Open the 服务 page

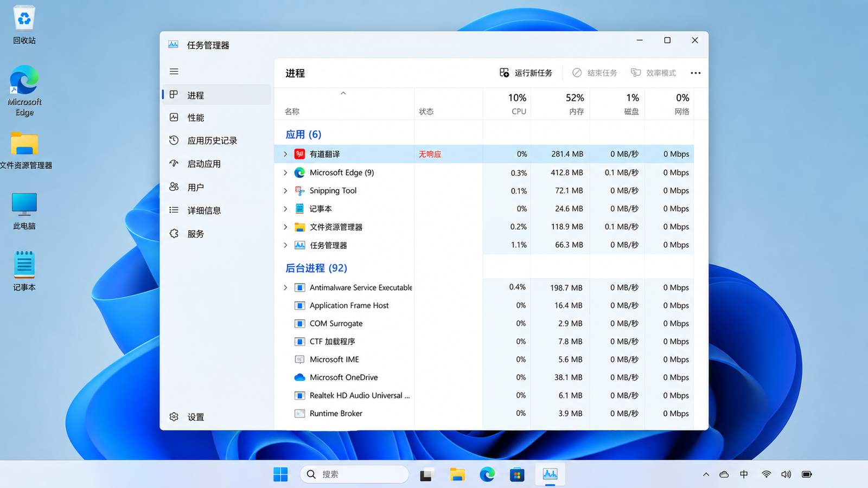pos(216,234)
